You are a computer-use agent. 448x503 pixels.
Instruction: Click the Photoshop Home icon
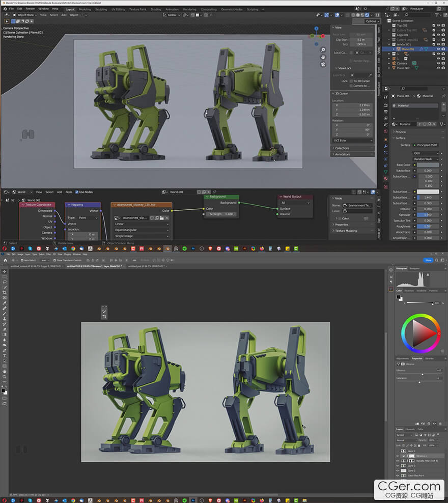coord(5,260)
